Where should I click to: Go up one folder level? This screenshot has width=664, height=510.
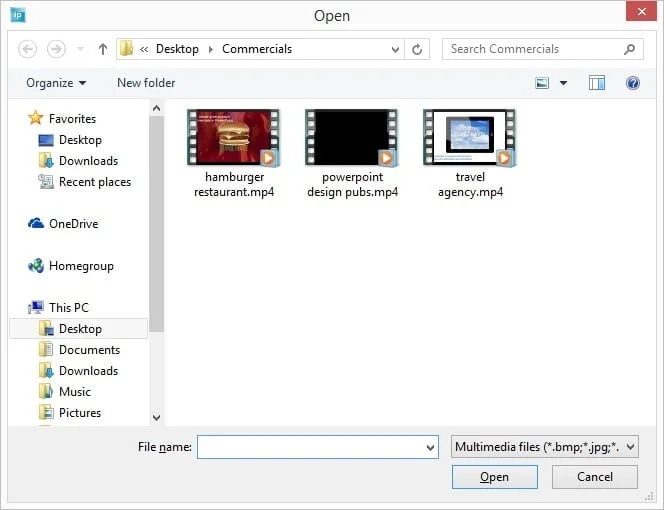pyautogui.click(x=102, y=49)
